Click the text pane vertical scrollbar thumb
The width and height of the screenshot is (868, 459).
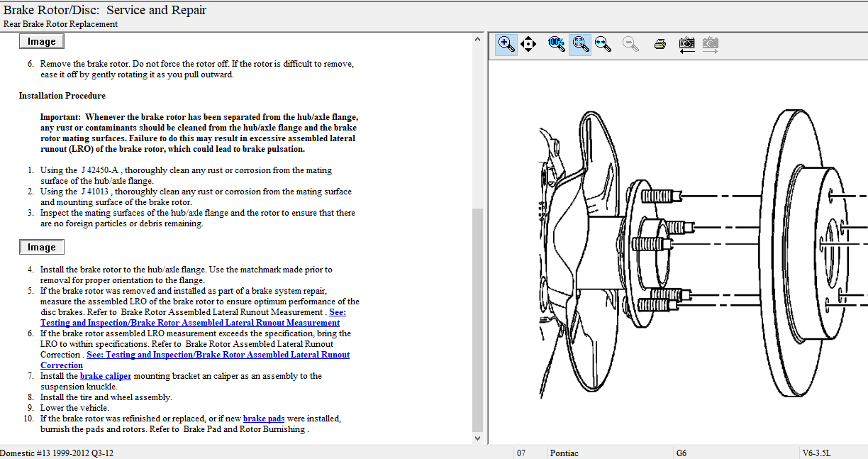477,319
